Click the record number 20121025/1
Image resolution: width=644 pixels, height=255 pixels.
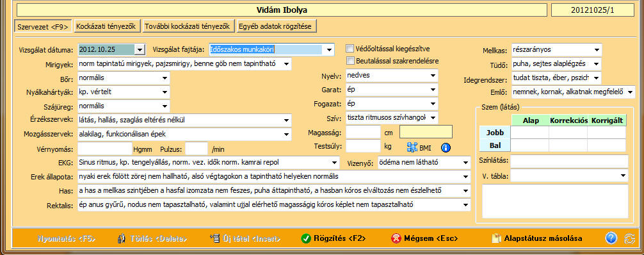pos(593,10)
